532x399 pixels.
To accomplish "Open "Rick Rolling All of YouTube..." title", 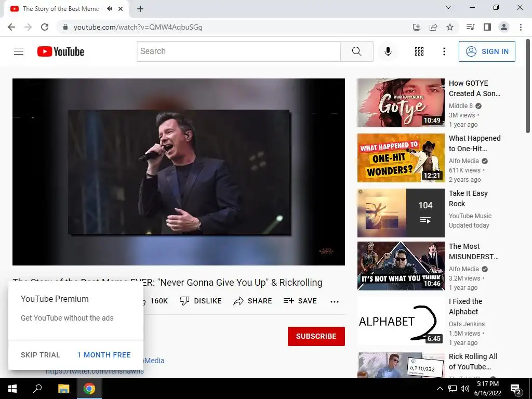I will tap(473, 362).
